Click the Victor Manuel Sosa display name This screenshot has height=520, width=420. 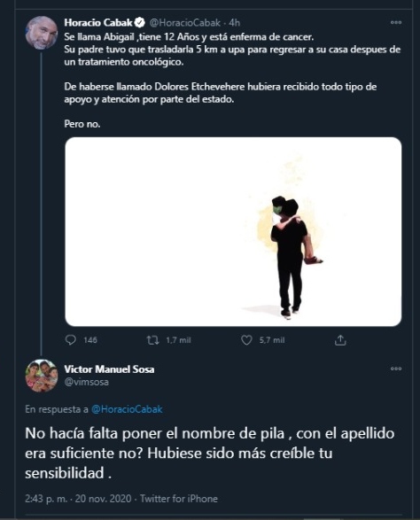coord(109,369)
